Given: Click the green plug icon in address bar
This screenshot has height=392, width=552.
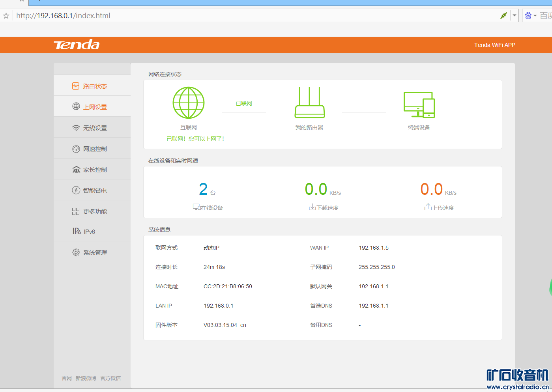Looking at the screenshot, I should [x=503, y=15].
